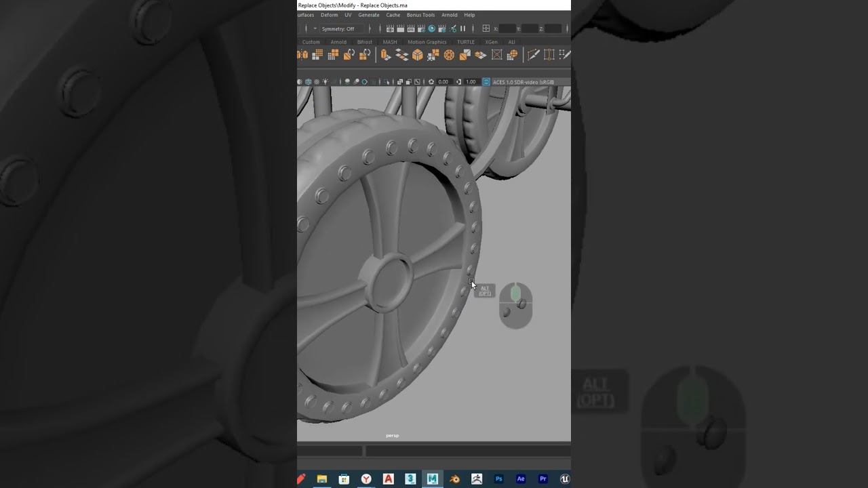This screenshot has width=868, height=488.
Task: Switch to the Motion Graphics shelf tab
Action: point(427,42)
